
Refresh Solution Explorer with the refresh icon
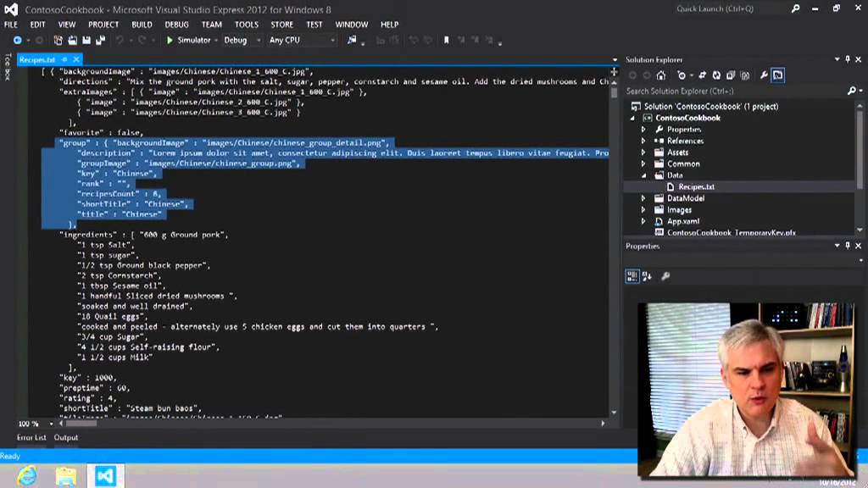pyautogui.click(x=716, y=75)
